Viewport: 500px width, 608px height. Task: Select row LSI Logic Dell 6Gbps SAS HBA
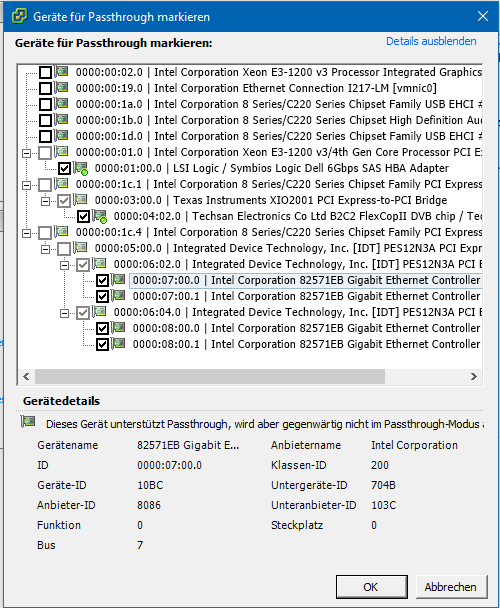272,168
